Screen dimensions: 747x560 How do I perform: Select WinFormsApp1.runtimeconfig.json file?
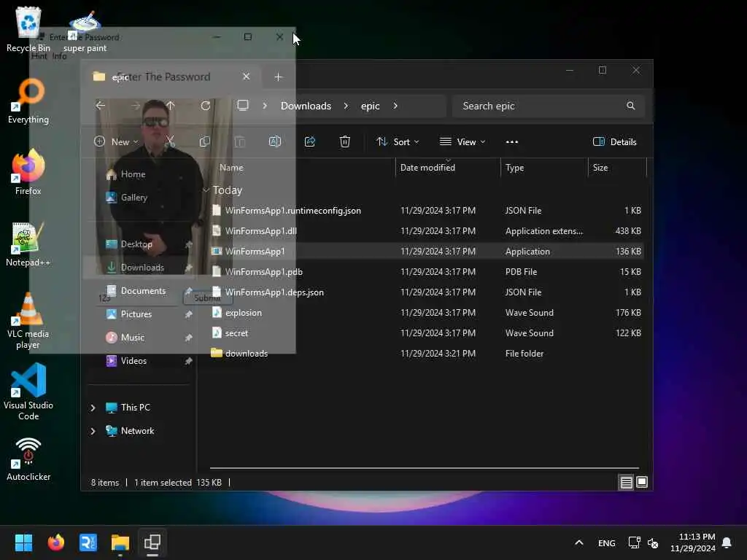click(x=293, y=211)
